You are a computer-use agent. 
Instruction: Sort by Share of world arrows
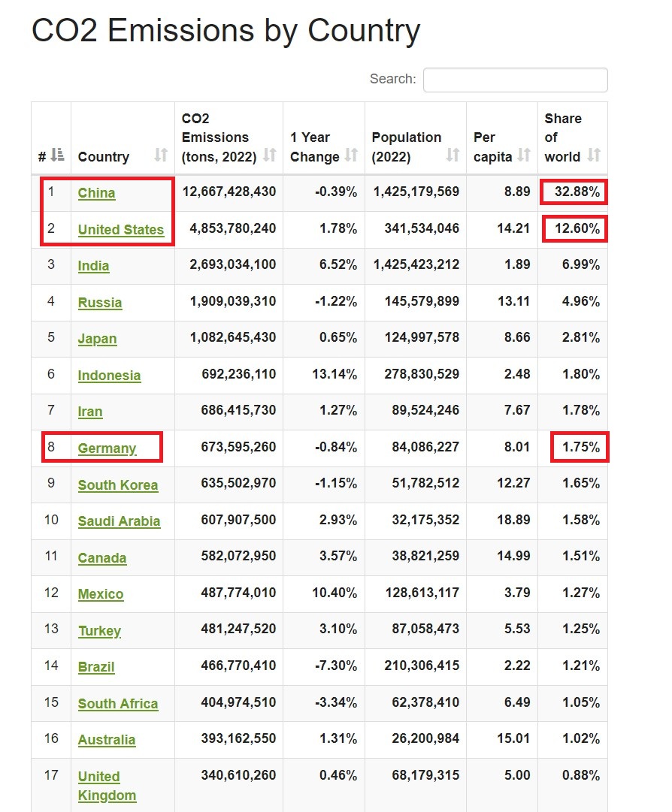pos(594,156)
